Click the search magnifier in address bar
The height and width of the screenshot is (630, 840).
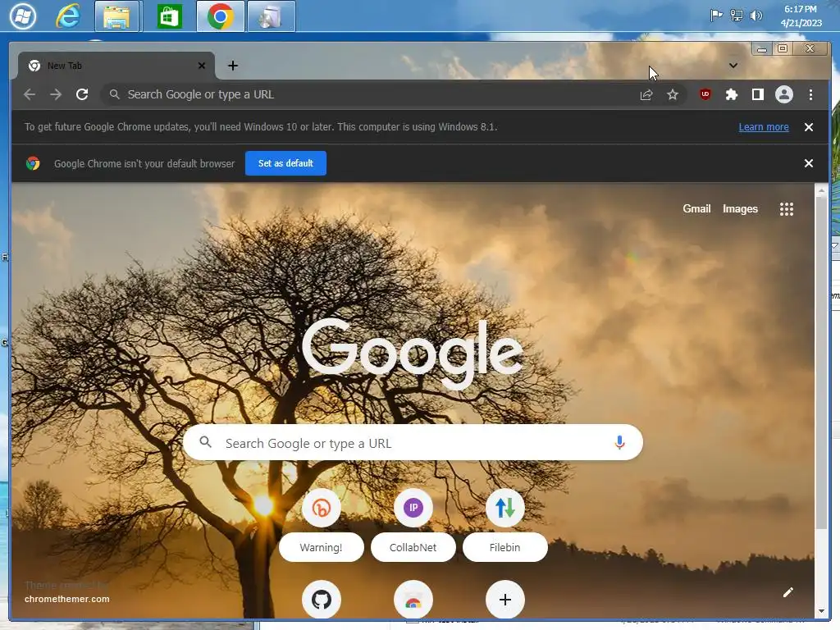coord(114,95)
